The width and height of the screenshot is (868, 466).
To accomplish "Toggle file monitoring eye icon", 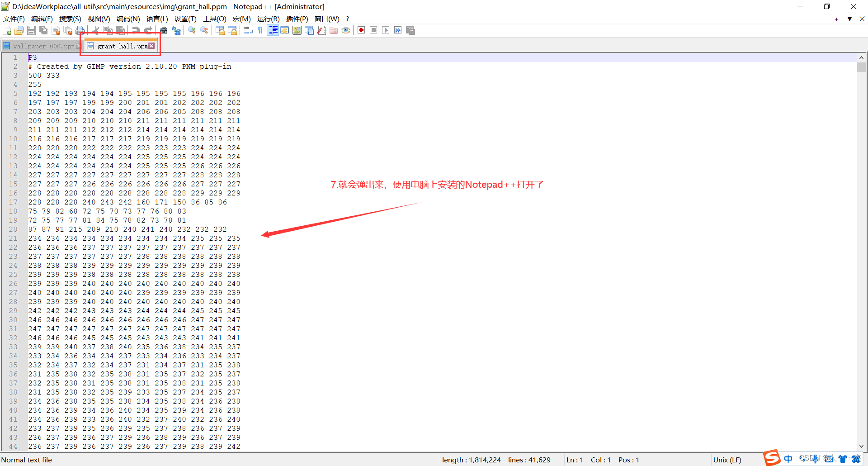I will (346, 30).
